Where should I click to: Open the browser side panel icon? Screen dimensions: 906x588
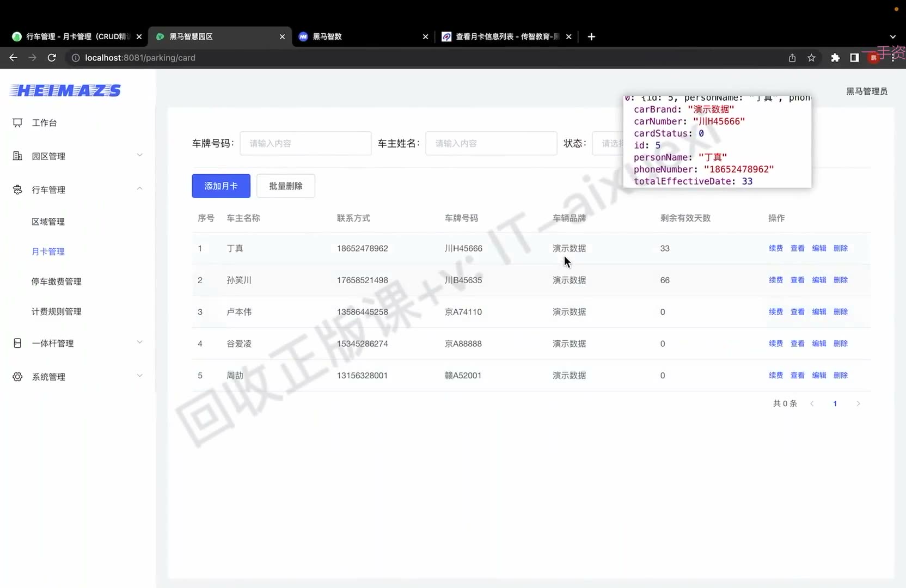click(x=854, y=58)
